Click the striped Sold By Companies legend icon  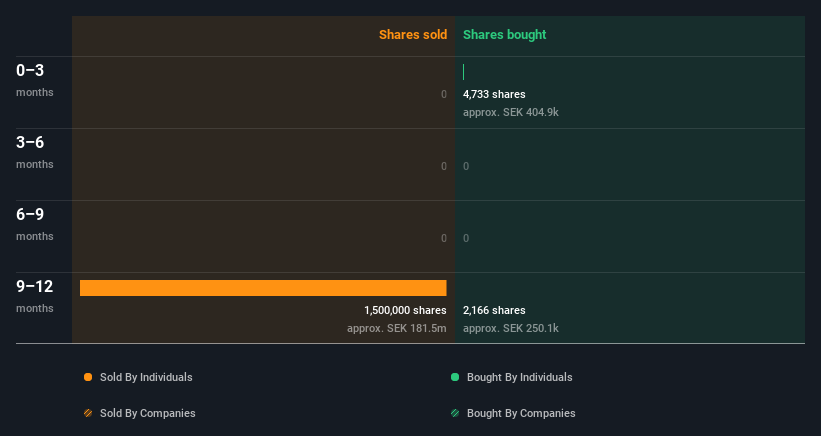(x=88, y=413)
